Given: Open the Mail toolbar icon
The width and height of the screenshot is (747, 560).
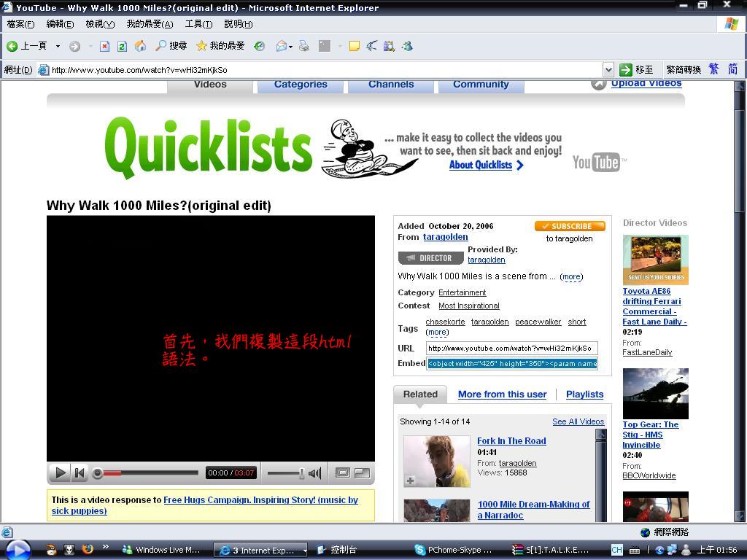Looking at the screenshot, I should coord(282,46).
